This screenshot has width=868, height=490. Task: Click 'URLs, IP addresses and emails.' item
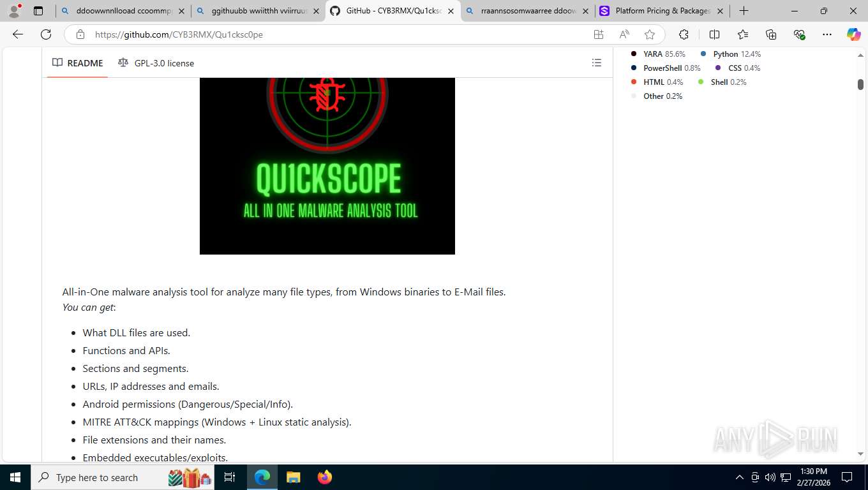(x=151, y=386)
